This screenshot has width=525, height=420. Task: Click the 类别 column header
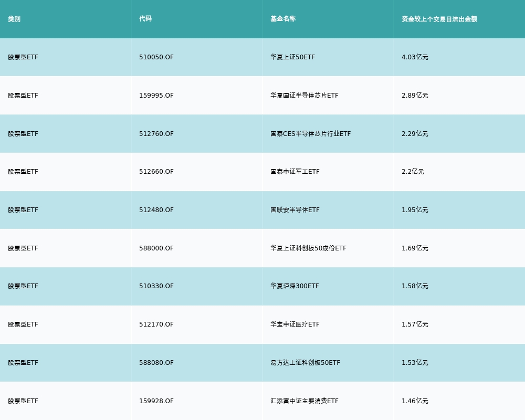click(x=14, y=19)
